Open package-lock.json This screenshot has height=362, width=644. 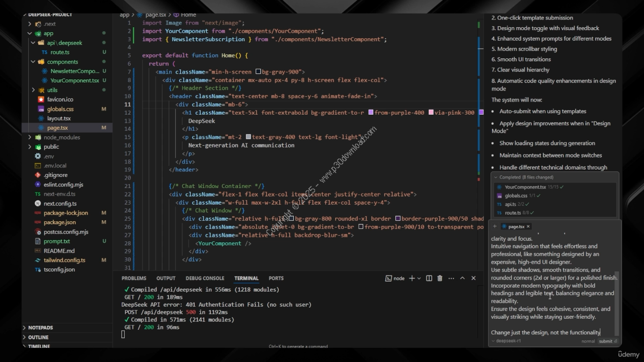[x=65, y=213]
